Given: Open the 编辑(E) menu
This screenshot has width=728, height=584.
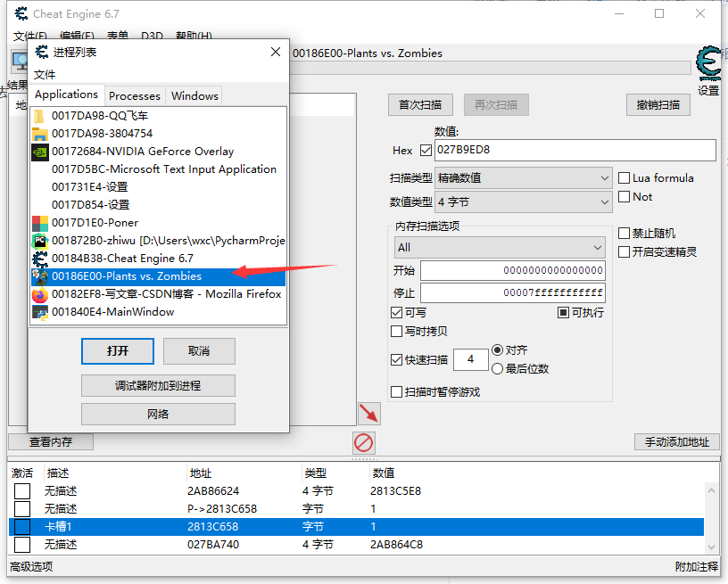Looking at the screenshot, I should pyautogui.click(x=77, y=36).
